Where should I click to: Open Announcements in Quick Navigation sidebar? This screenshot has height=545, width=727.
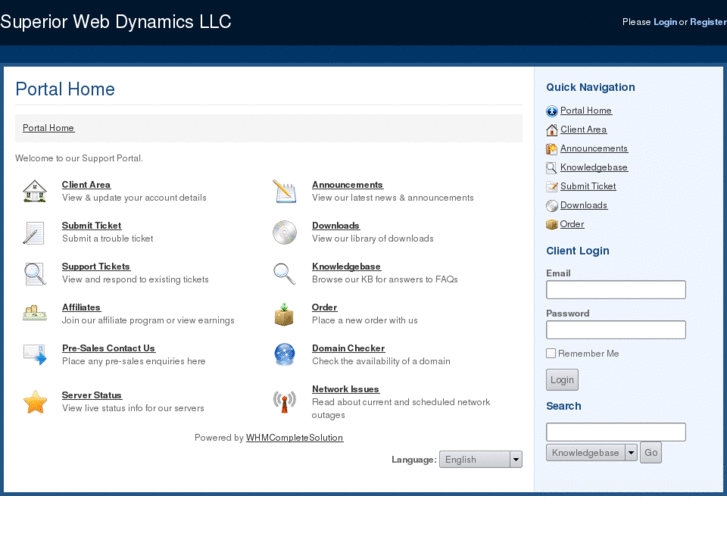point(593,149)
